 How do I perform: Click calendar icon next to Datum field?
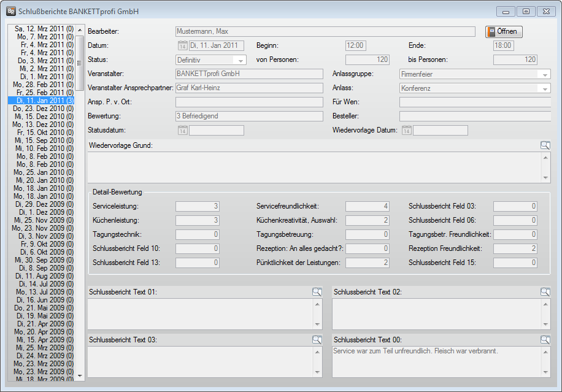pyautogui.click(x=182, y=45)
